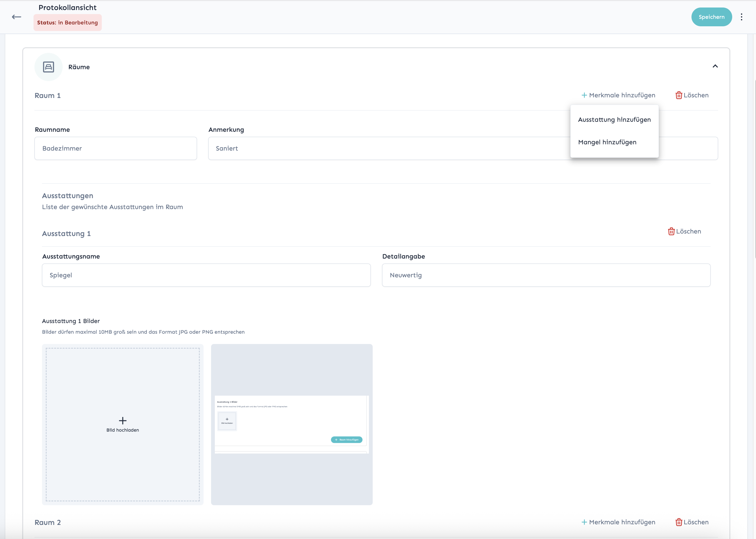
Task: Open Raum 2 Merkmale hinzufügen dropdown
Action: tap(622, 522)
